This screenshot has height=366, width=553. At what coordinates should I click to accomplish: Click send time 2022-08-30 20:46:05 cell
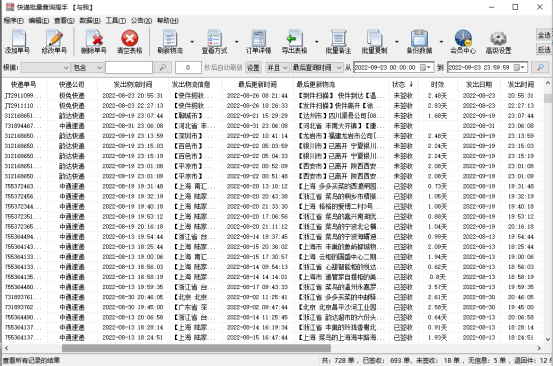pos(133,297)
